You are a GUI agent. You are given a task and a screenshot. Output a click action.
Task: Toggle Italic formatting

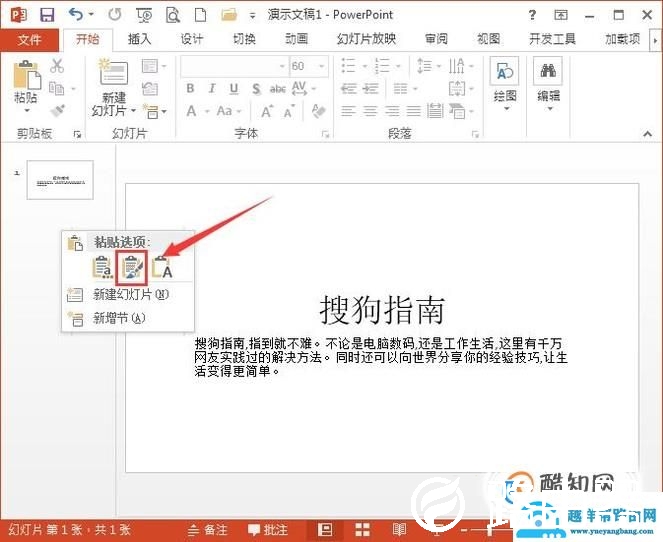(x=212, y=88)
